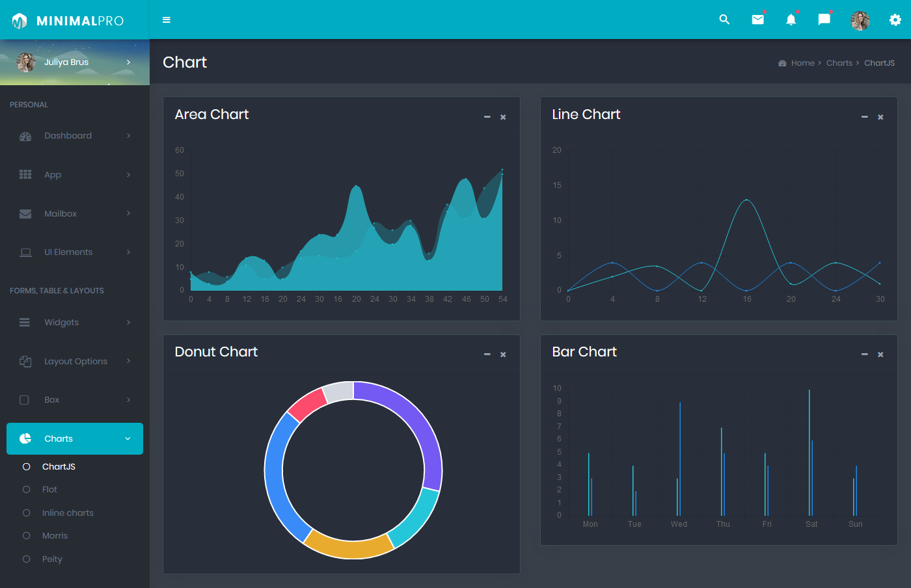Open the mail envelope notifications icon
The height and width of the screenshot is (588, 911).
pos(758,20)
